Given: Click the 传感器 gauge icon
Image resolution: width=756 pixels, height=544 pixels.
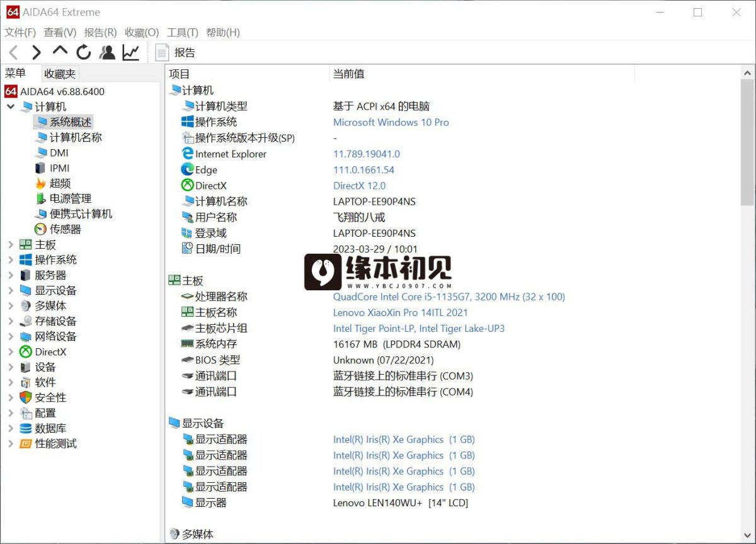Looking at the screenshot, I should (40, 229).
